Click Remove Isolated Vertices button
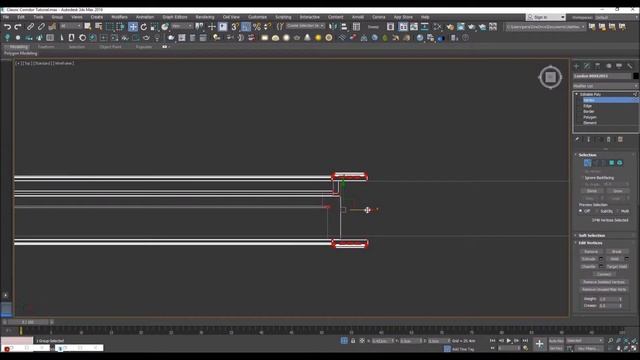Image resolution: width=640 pixels, height=360 pixels. [604, 282]
